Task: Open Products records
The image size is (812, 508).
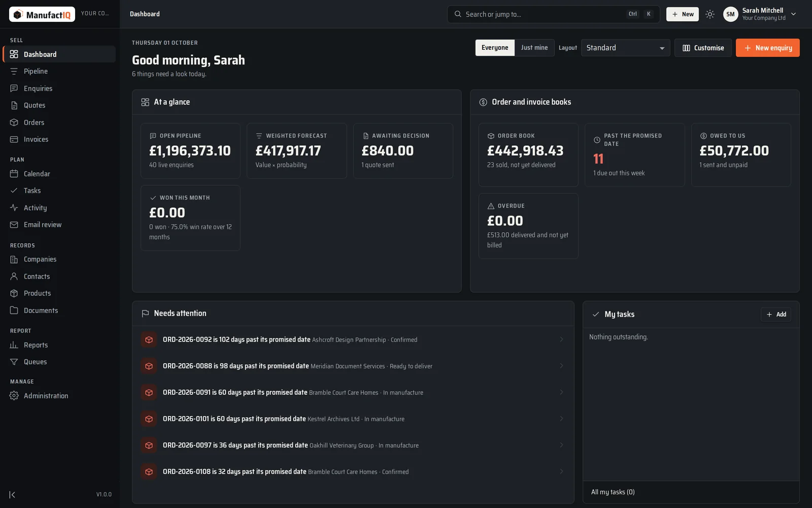Action: [59, 293]
